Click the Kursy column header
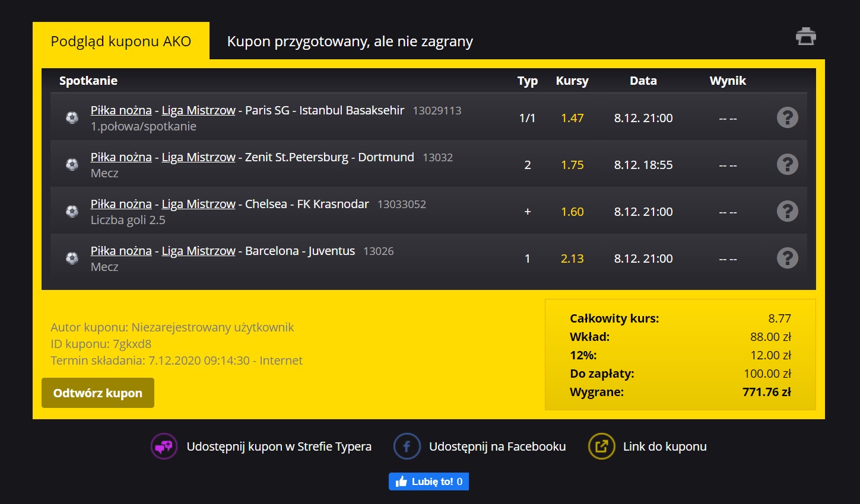The width and height of the screenshot is (860, 504). 572,81
